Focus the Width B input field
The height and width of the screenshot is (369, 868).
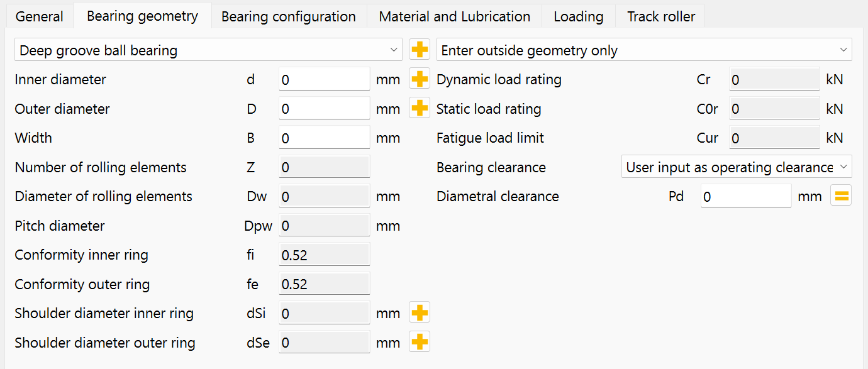pos(324,138)
